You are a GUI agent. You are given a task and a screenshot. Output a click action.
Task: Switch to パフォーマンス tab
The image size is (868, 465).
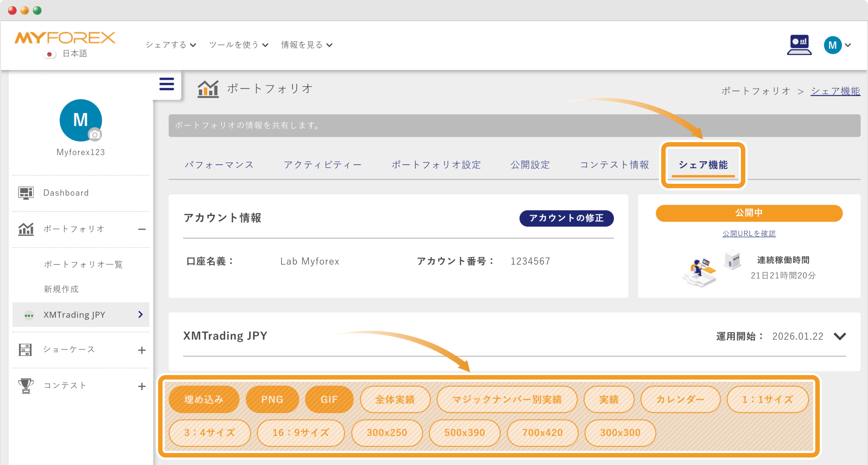point(219,165)
